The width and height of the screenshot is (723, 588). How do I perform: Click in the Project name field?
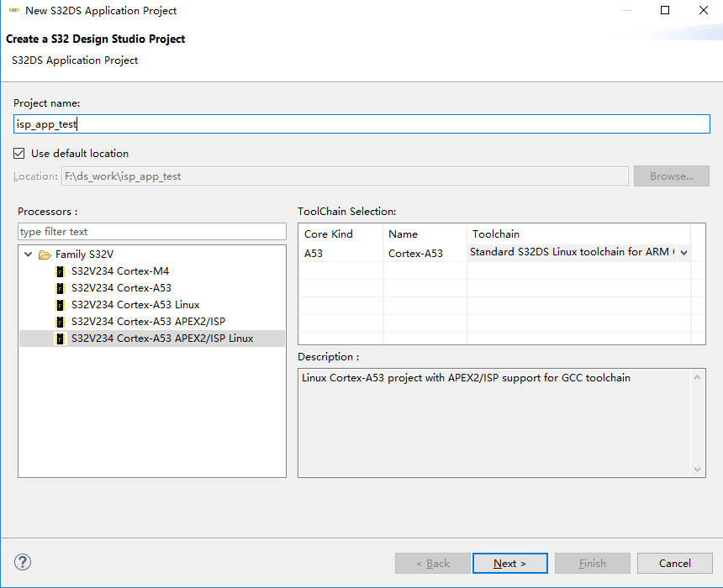point(361,123)
